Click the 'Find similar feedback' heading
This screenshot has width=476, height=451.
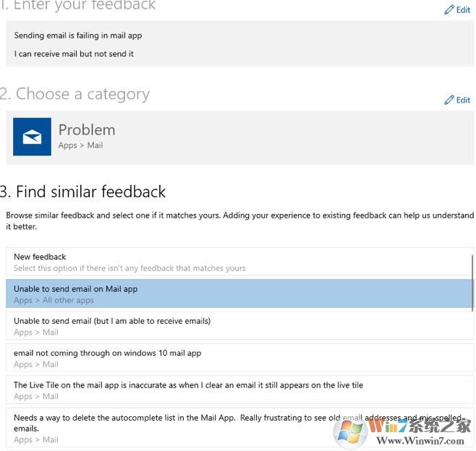tap(83, 192)
